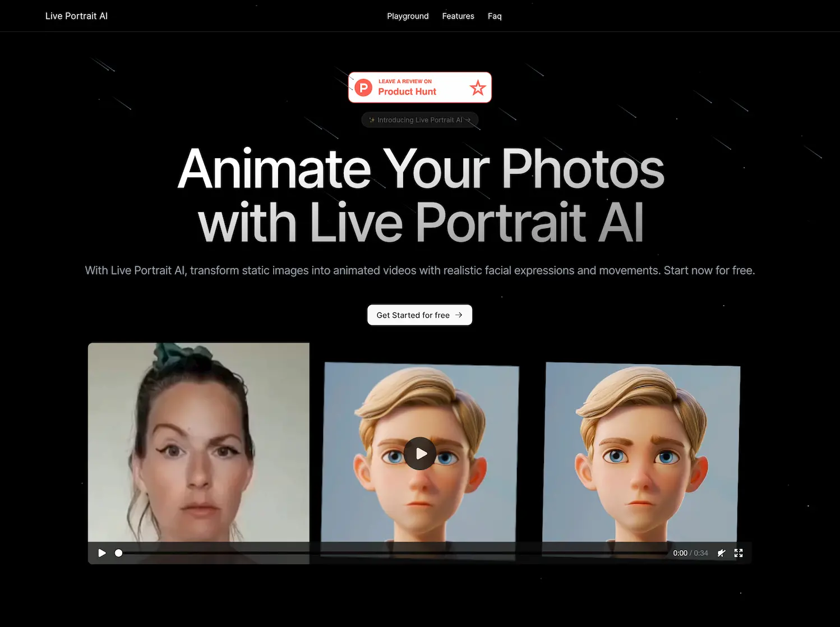Open the Faq section from the navbar
This screenshot has width=840, height=627.
[x=495, y=16]
